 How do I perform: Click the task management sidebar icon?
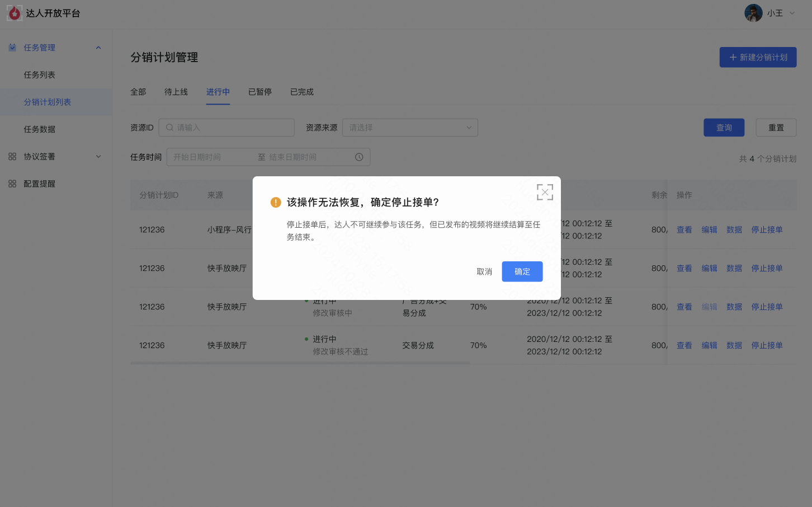tap(12, 48)
